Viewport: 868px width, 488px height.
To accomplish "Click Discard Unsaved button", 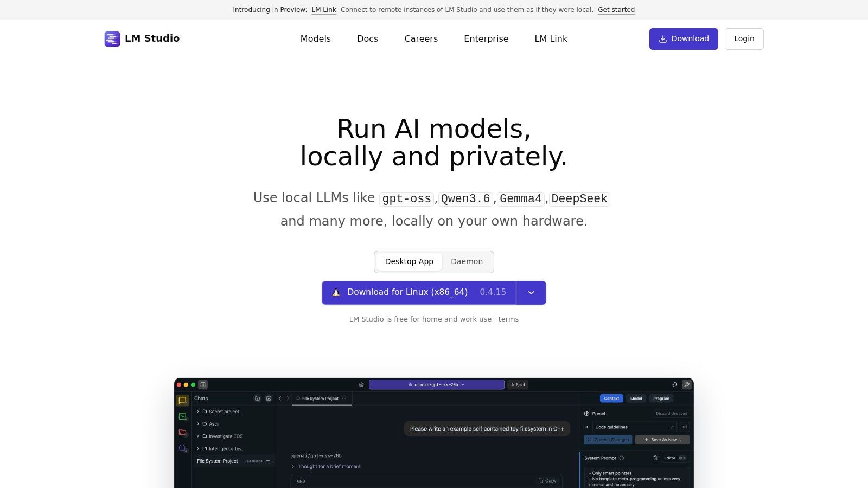I will pos(672,414).
